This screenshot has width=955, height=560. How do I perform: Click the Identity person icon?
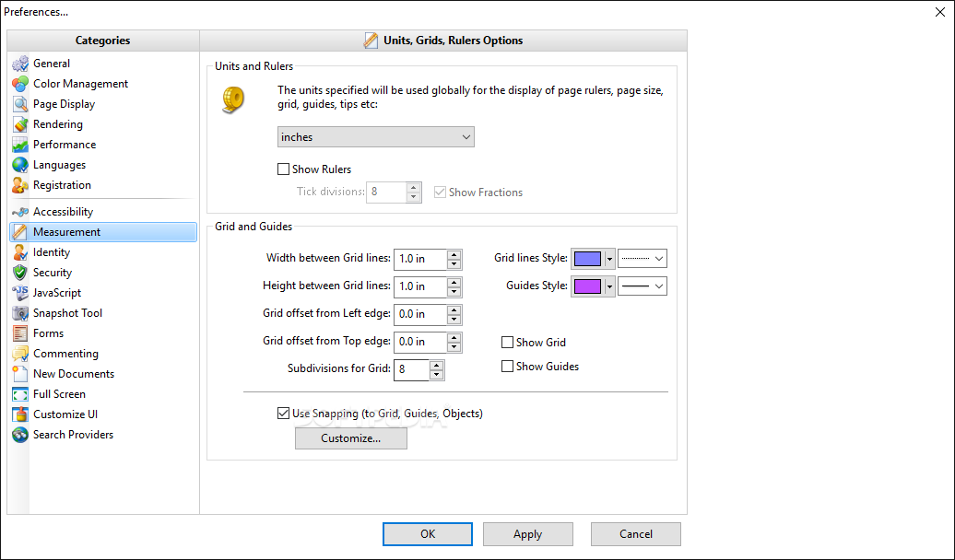point(20,252)
